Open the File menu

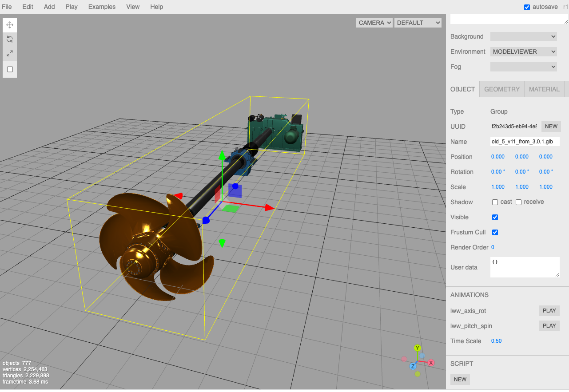[7, 7]
